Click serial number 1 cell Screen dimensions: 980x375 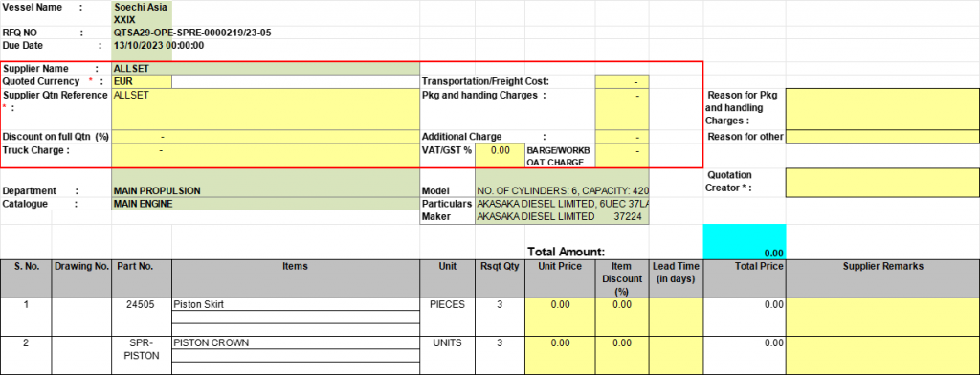[x=26, y=317]
